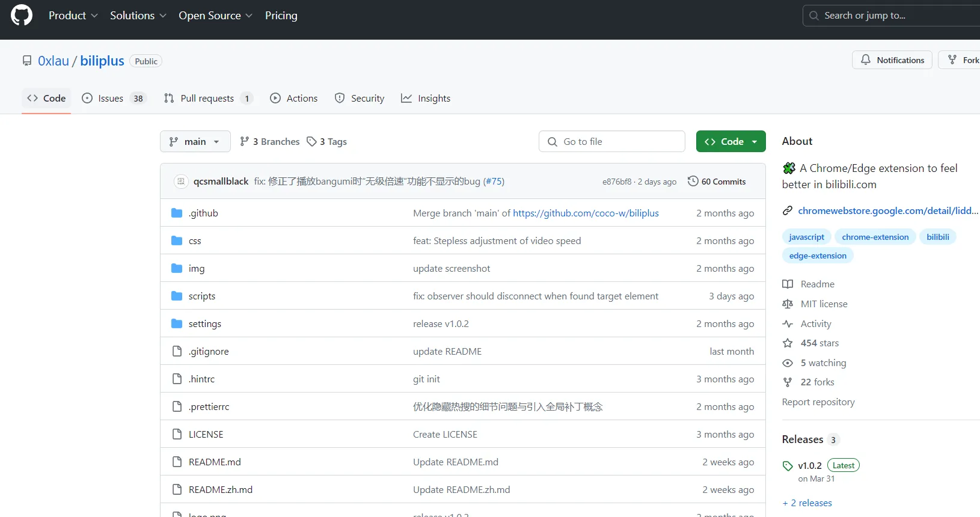Screen dimensions: 980x517
Task: Open the README.md file
Action: click(x=215, y=462)
